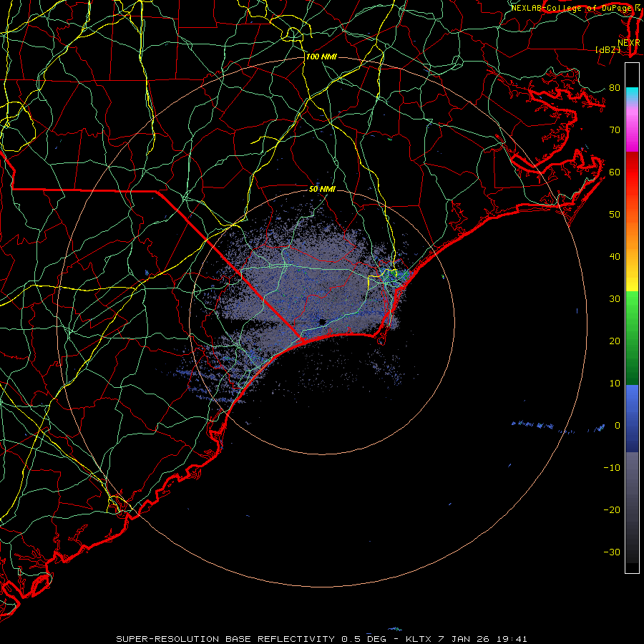Click the 40 tick label on the dBZ scale
Viewport: 644px width, 644px height.
point(615,257)
